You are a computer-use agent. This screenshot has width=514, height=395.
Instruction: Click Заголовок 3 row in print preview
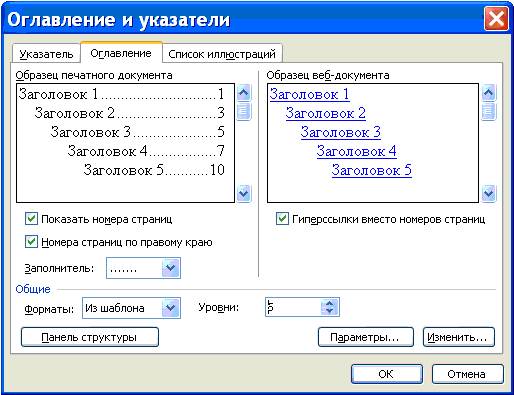138,132
